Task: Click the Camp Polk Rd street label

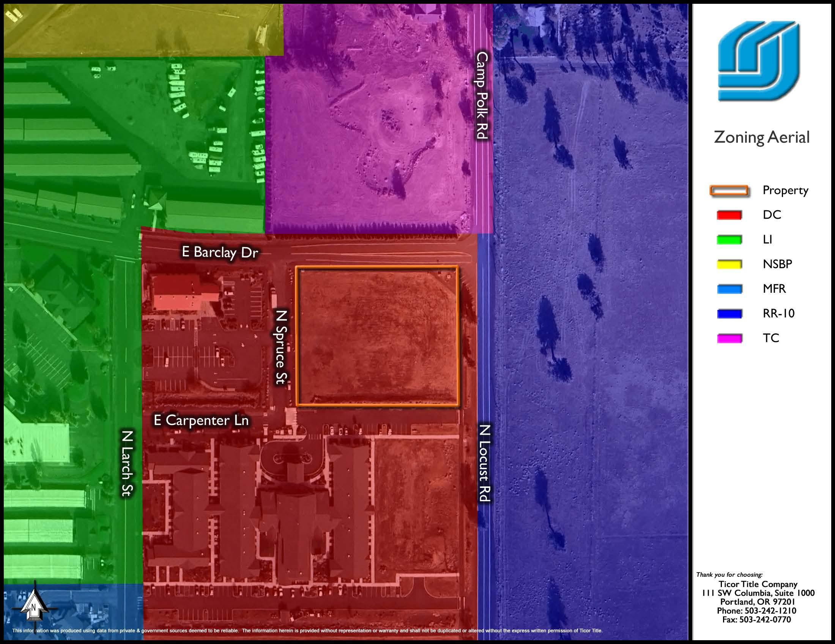Action: [482, 96]
